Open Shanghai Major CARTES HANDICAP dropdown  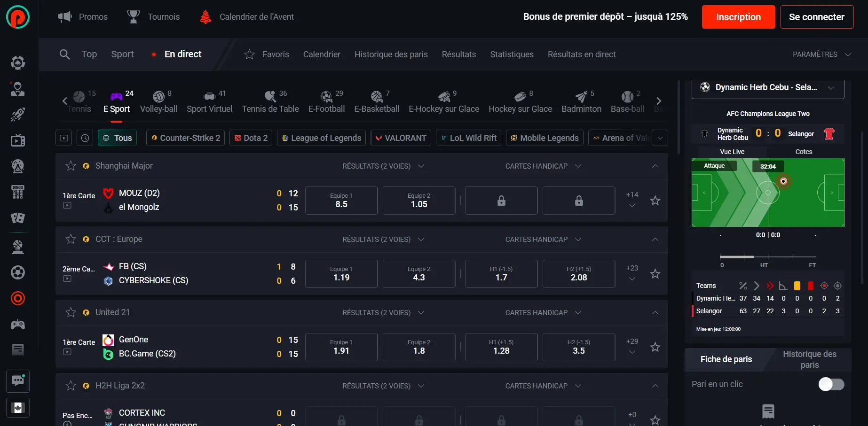tap(543, 166)
